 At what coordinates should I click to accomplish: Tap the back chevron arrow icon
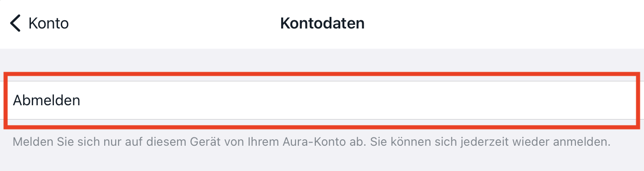(x=15, y=23)
